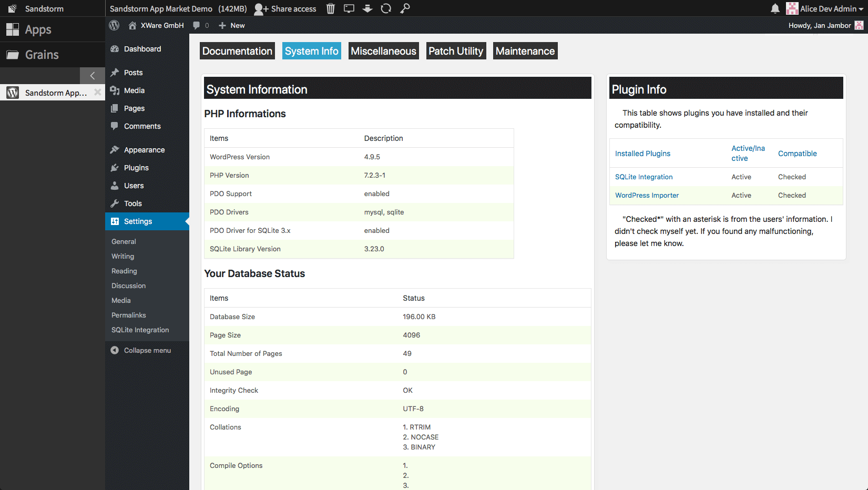Click the Sandstorm logo icon
This screenshot has height=490, width=868.
(13, 8)
